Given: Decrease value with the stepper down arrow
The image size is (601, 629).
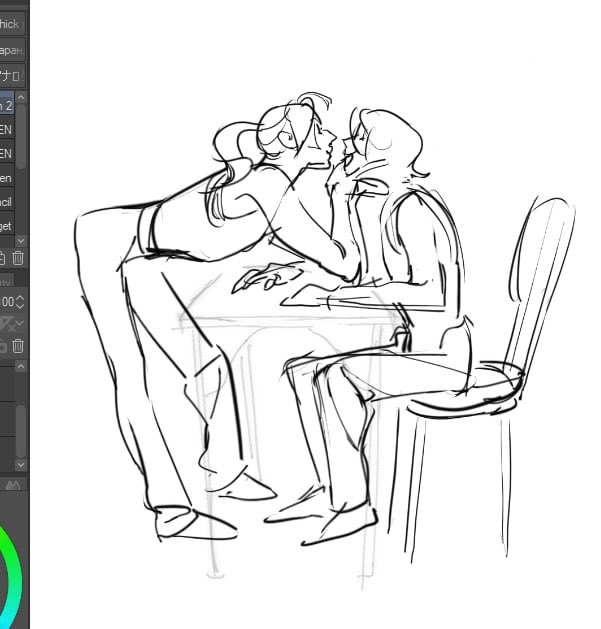Looking at the screenshot, I should 20,306.
